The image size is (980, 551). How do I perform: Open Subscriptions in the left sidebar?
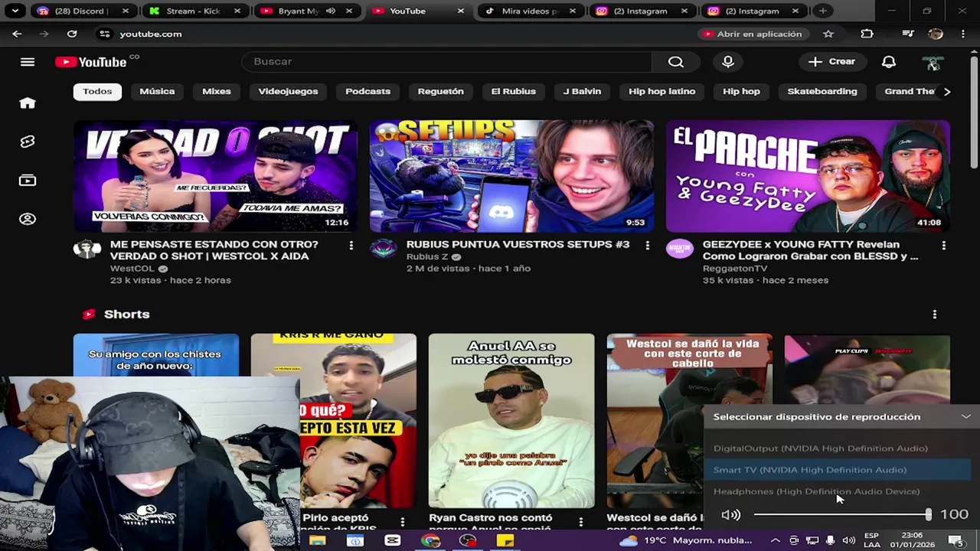[28, 181]
